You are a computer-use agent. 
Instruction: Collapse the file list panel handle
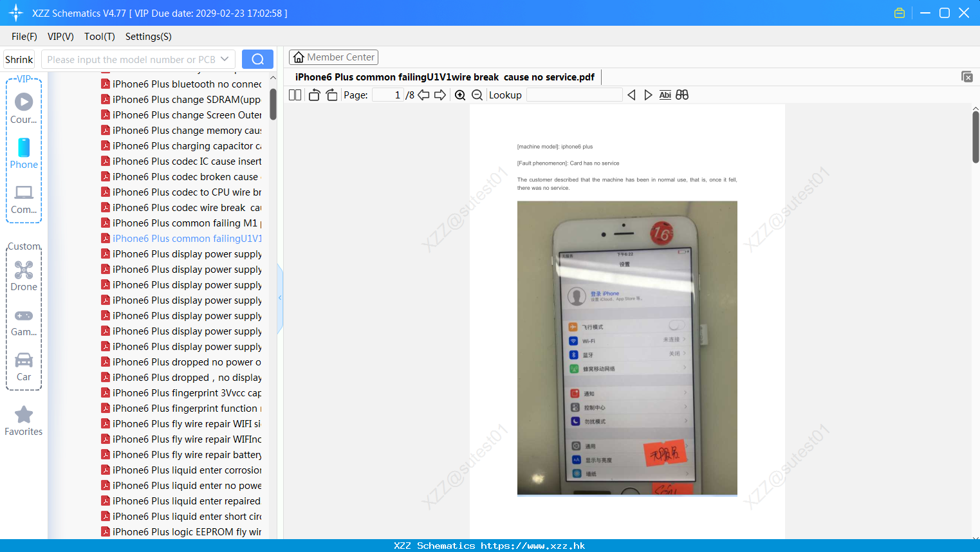click(x=280, y=298)
